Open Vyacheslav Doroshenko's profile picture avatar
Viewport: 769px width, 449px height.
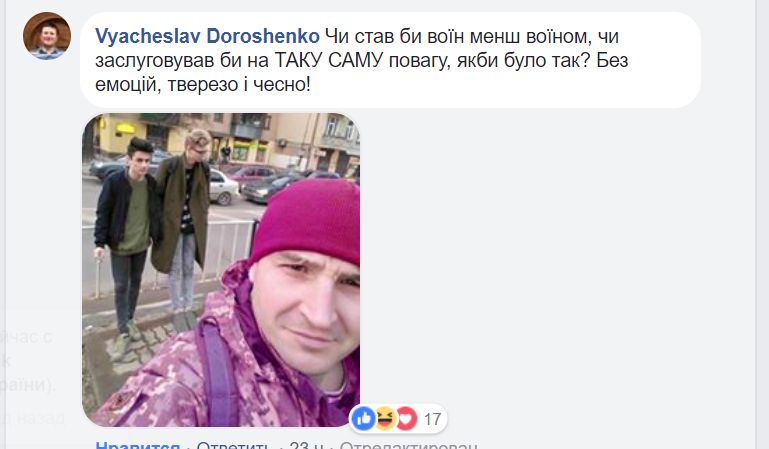pos(47,36)
